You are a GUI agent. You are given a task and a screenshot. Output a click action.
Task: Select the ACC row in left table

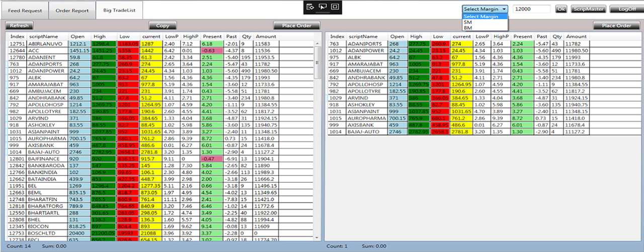(x=160, y=51)
